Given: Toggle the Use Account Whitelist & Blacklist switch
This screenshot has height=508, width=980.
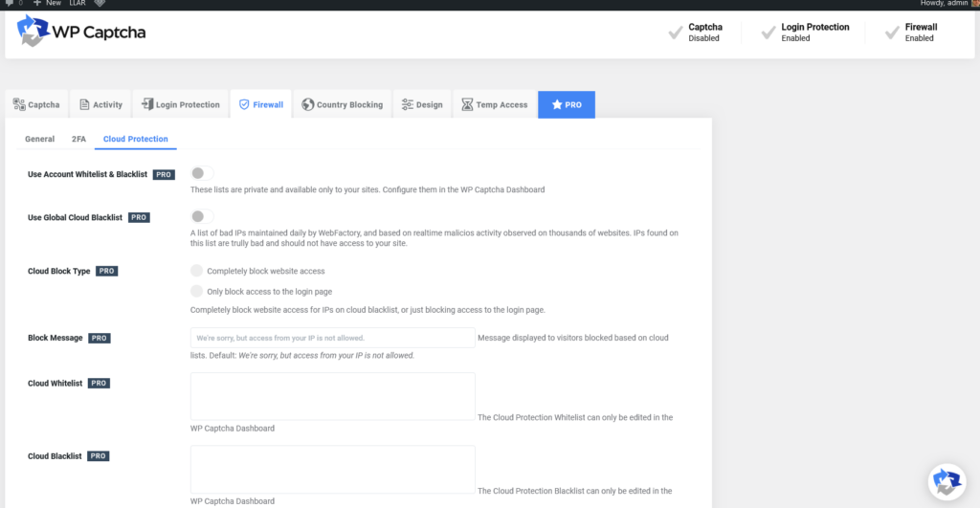Looking at the screenshot, I should tap(201, 173).
